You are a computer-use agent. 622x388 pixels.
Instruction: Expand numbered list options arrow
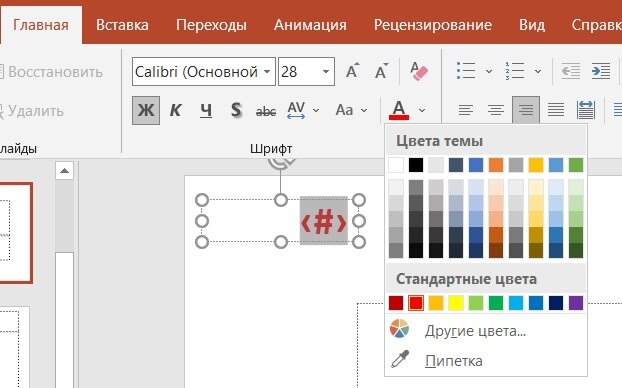pos(538,72)
